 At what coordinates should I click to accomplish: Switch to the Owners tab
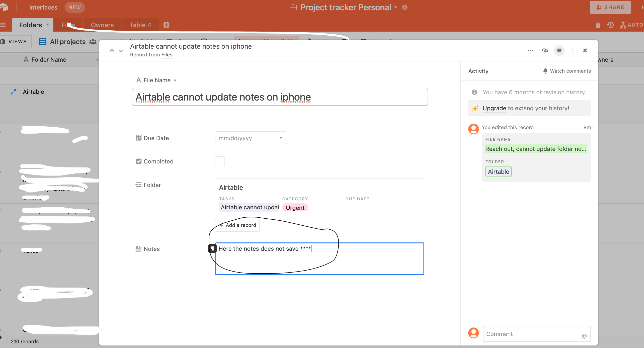[x=102, y=25]
